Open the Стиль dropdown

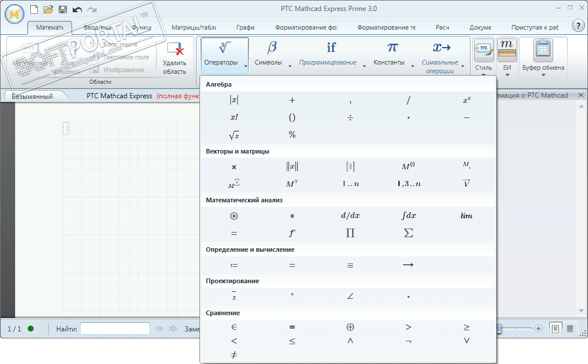[x=483, y=57]
